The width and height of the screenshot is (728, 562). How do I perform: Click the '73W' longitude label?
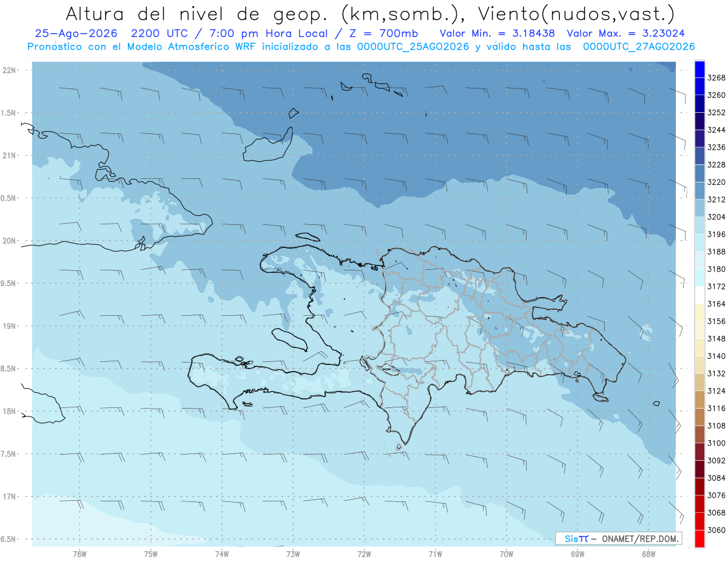[x=293, y=554]
